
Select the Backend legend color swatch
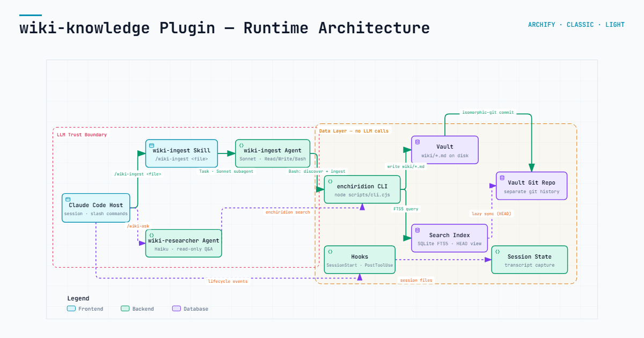(125, 308)
